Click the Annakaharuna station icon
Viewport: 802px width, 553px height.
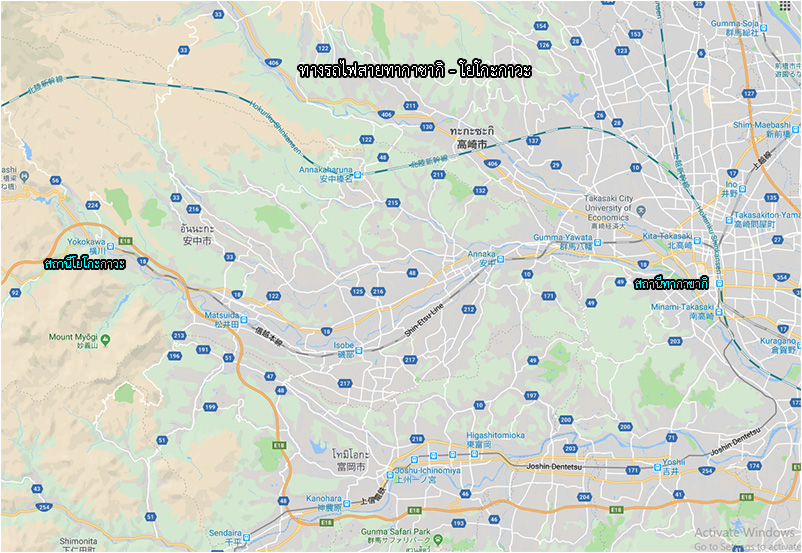coord(358,175)
